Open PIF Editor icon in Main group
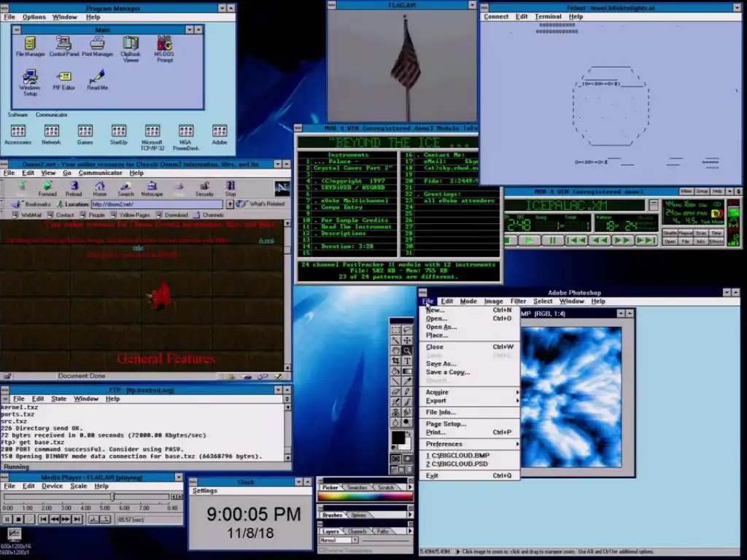 click(64, 80)
